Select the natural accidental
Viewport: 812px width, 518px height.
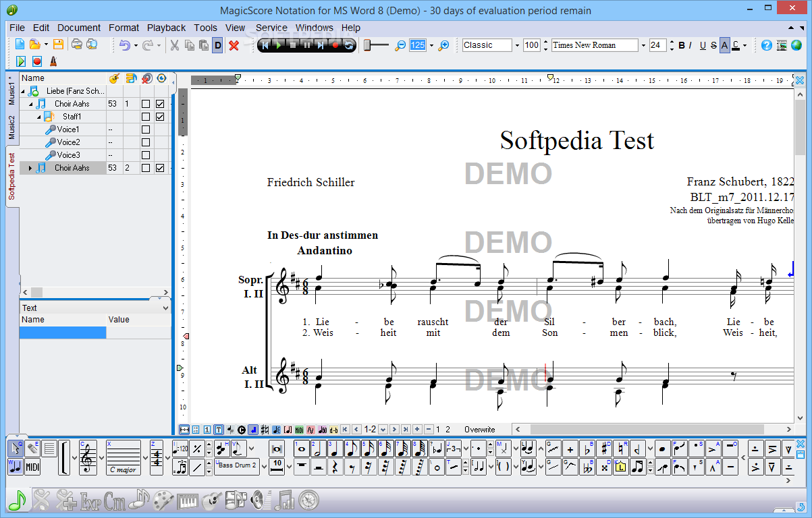tap(621, 449)
